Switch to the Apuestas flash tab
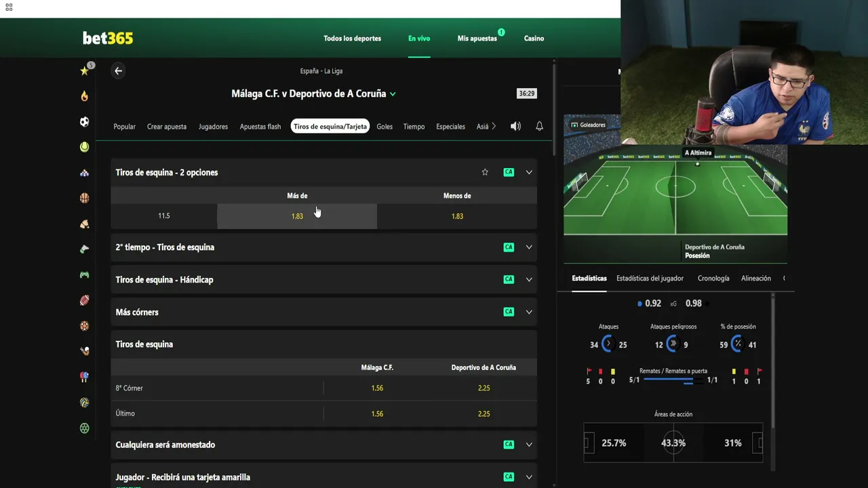The image size is (868, 488). pyautogui.click(x=260, y=127)
